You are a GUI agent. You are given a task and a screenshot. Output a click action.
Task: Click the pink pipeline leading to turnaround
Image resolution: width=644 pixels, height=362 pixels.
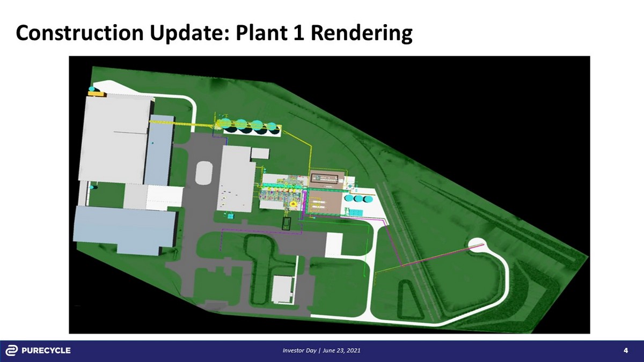pyautogui.click(x=440, y=256)
